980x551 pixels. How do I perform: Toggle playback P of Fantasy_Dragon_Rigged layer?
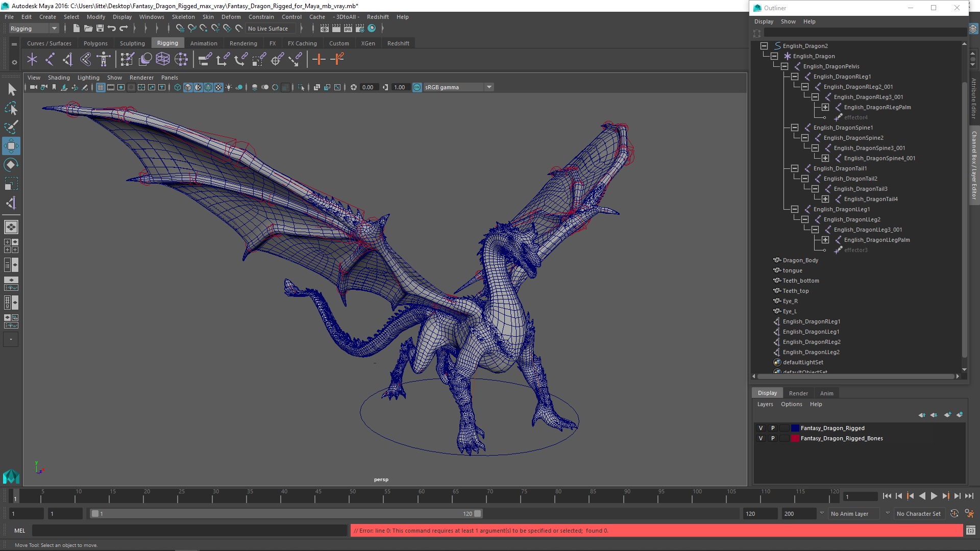[x=773, y=428]
